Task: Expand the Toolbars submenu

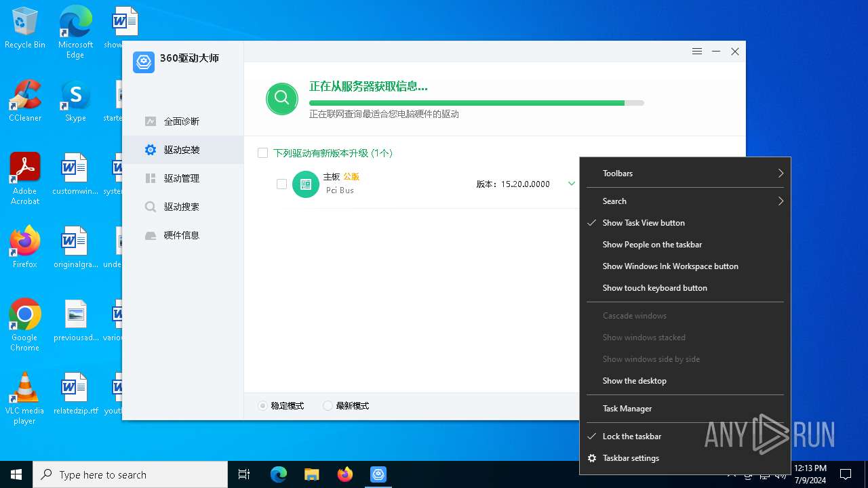Action: pyautogui.click(x=685, y=174)
